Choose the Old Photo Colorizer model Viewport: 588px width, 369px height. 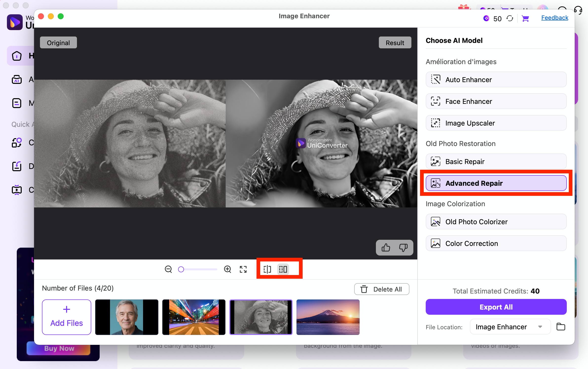point(496,222)
